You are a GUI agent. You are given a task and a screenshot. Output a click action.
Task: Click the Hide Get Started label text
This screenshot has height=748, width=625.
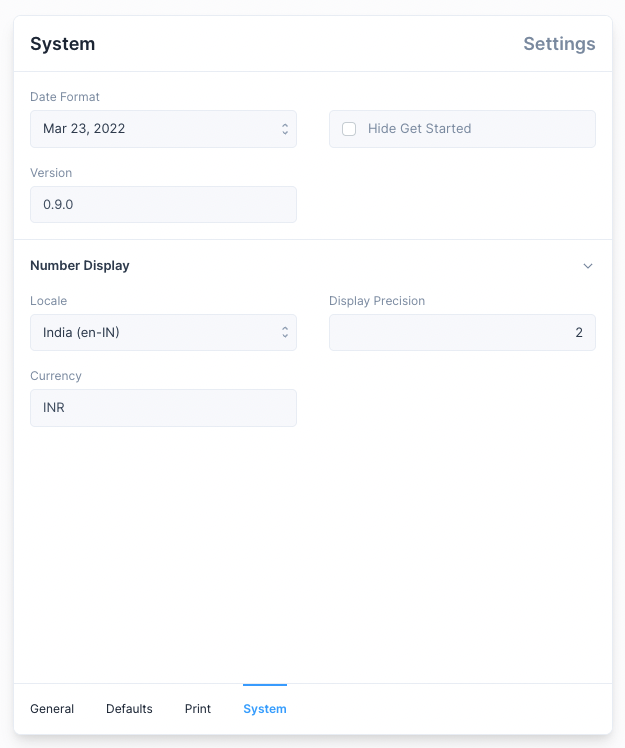[419, 129]
